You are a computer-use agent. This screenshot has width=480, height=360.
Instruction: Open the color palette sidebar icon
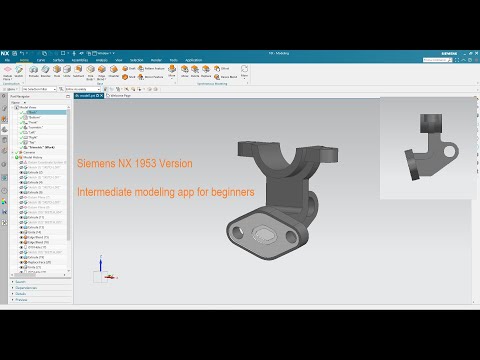4,201
